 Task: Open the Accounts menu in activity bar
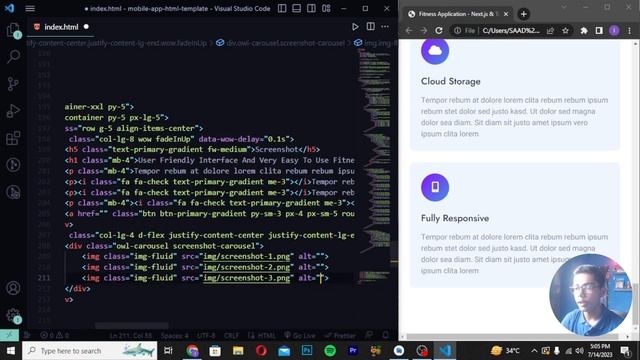click(13, 288)
